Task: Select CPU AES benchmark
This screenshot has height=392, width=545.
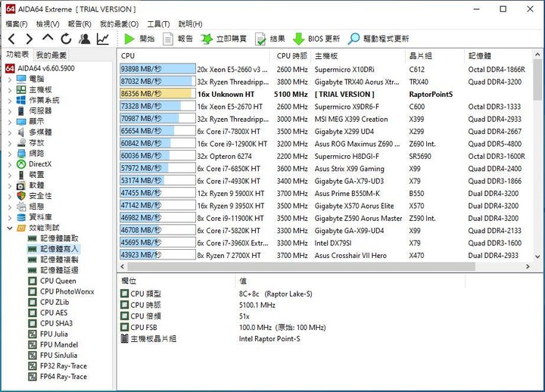Action: pyautogui.click(x=48, y=313)
